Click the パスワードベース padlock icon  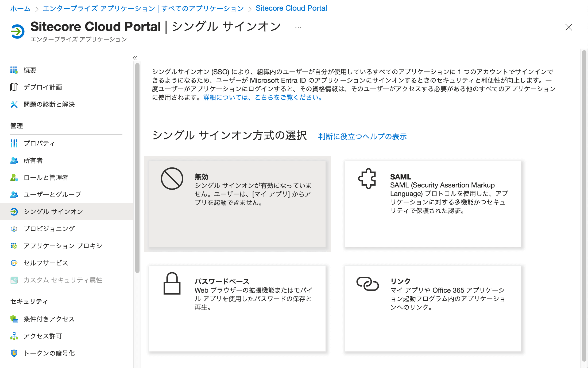click(172, 283)
